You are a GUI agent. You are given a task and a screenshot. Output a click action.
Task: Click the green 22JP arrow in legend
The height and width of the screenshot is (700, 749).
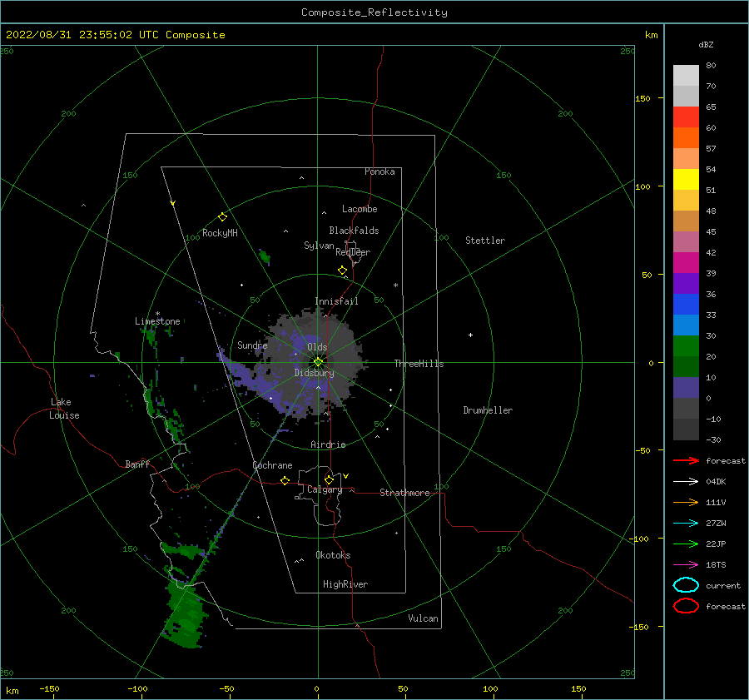pos(686,544)
